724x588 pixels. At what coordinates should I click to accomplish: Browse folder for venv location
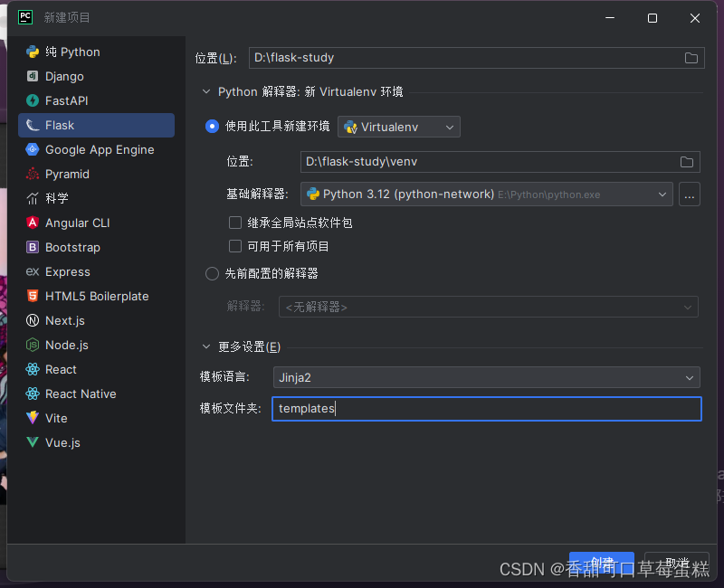coord(687,162)
